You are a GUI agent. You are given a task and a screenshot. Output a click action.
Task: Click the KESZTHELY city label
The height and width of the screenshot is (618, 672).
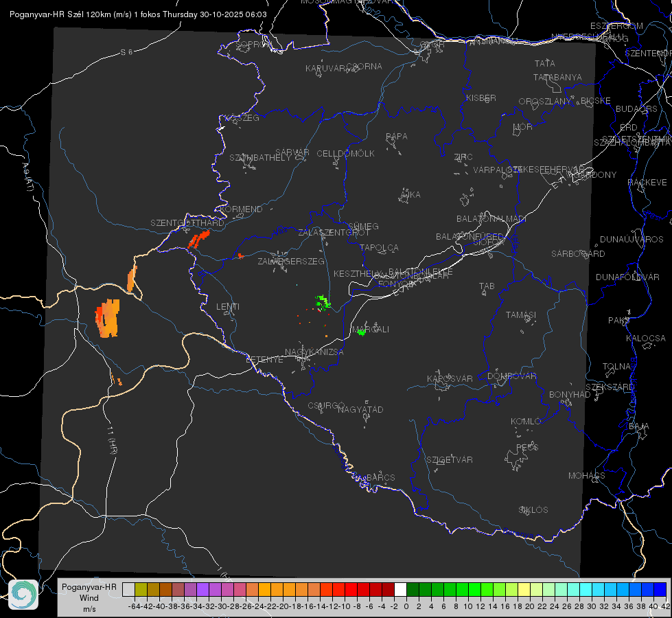tap(358, 273)
